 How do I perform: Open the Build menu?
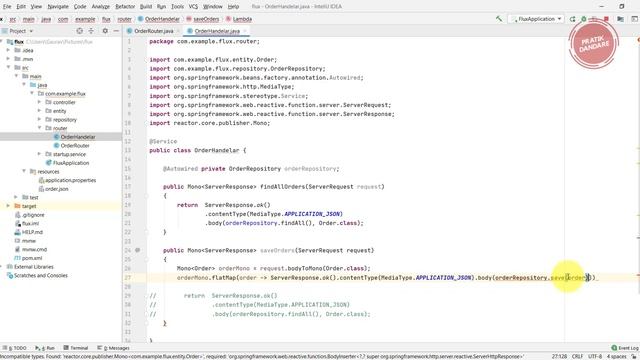(x=146, y=7)
